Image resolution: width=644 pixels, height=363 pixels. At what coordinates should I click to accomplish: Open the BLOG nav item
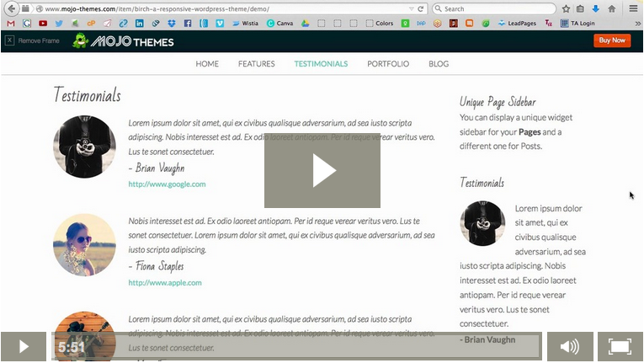[x=439, y=64]
